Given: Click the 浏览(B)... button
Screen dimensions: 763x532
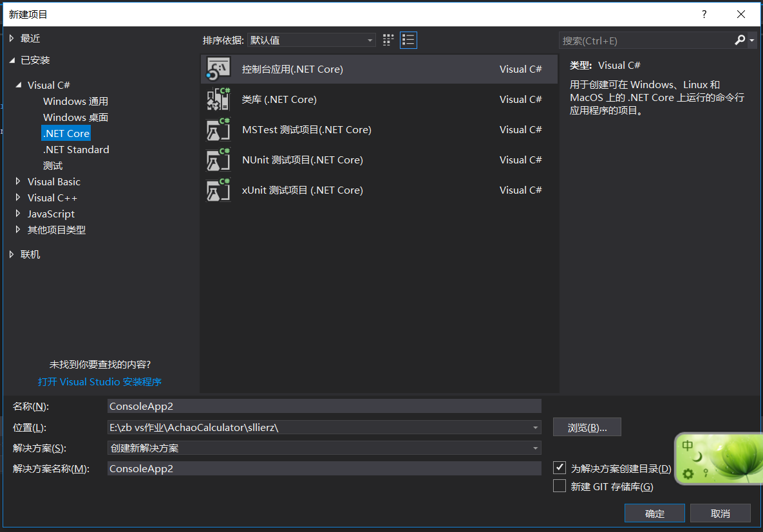Looking at the screenshot, I should (587, 427).
